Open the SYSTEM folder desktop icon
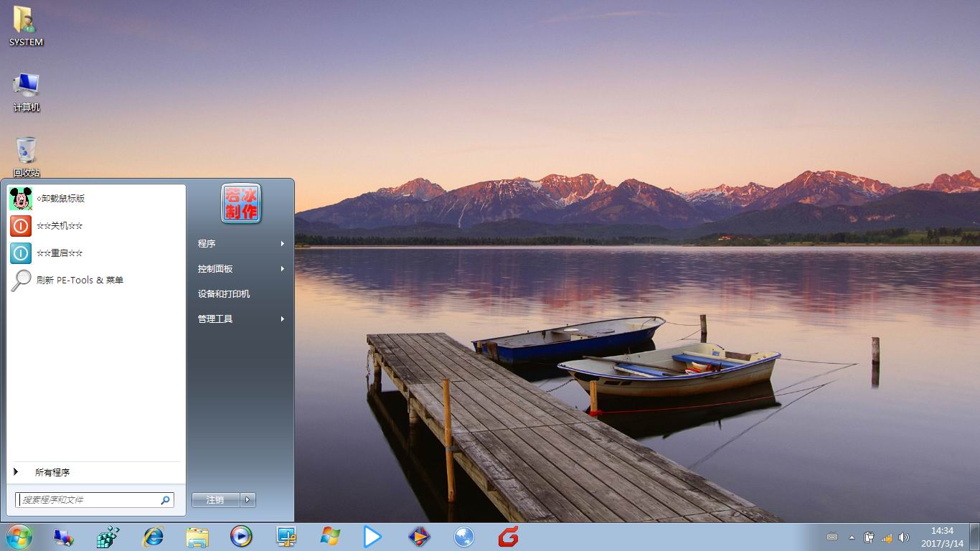980x551 pixels. (x=26, y=26)
